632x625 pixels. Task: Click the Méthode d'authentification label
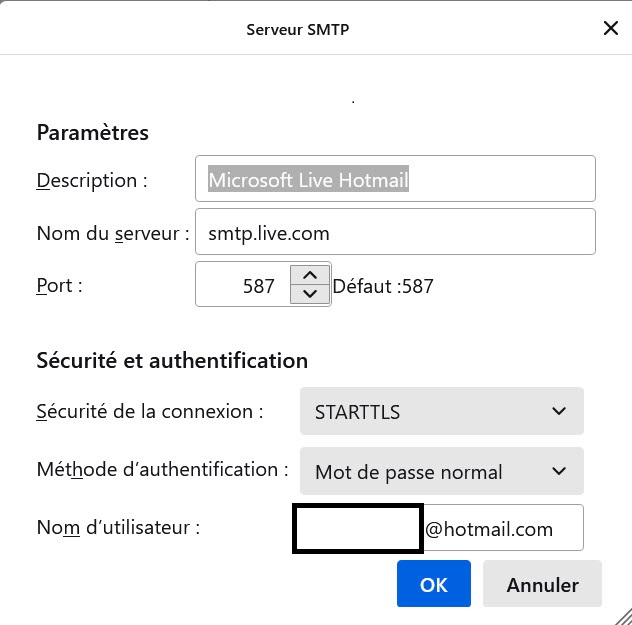pyautogui.click(x=162, y=469)
